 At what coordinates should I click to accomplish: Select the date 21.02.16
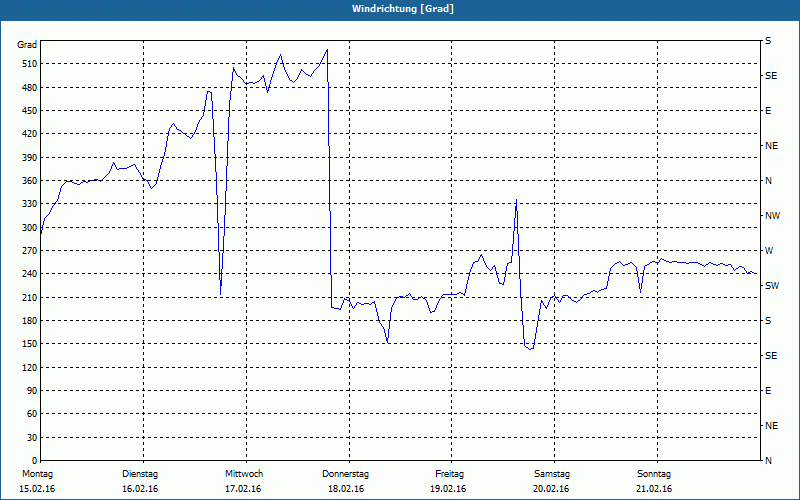(654, 489)
